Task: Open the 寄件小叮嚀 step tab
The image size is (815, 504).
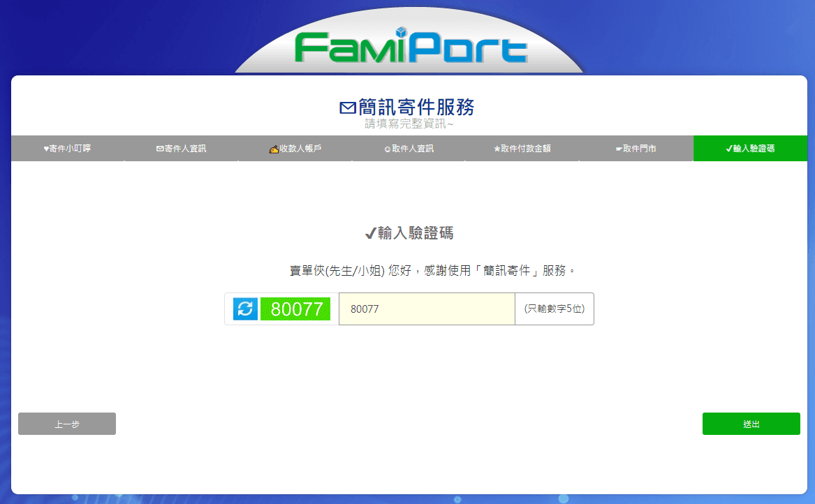Action: click(x=68, y=149)
